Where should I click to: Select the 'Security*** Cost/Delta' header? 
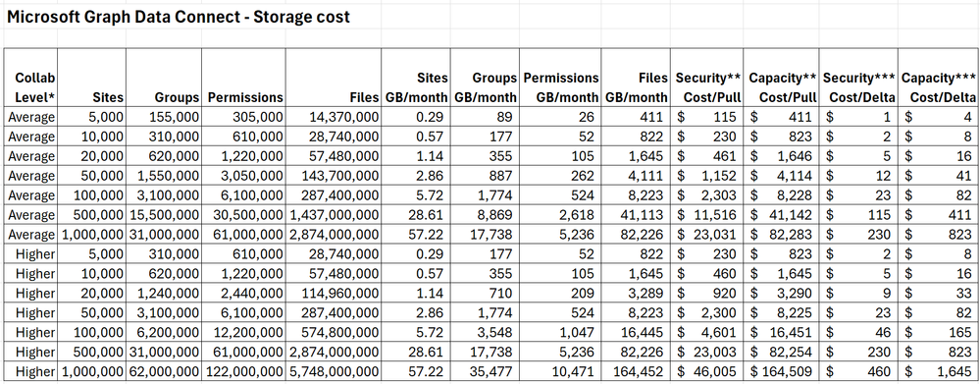click(859, 78)
